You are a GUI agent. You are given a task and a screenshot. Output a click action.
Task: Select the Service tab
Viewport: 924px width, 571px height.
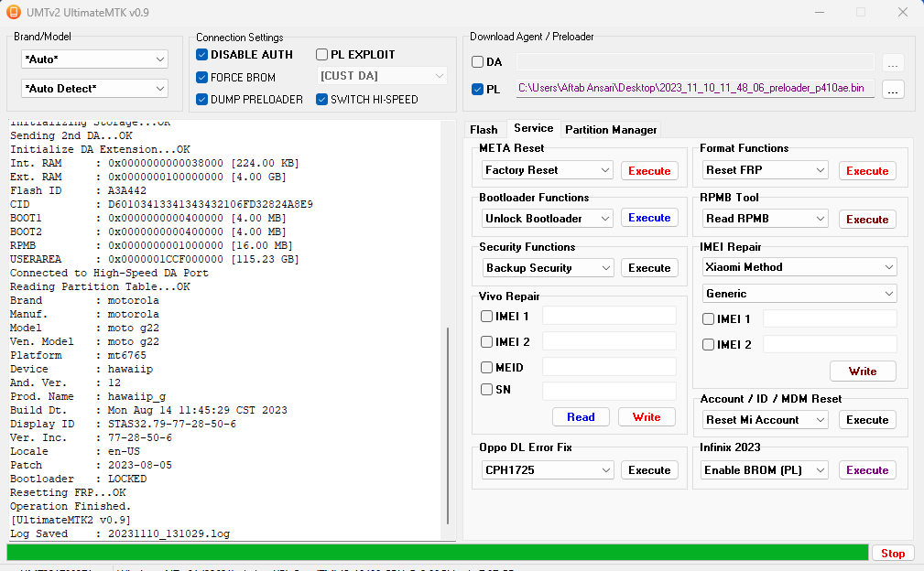(x=533, y=128)
